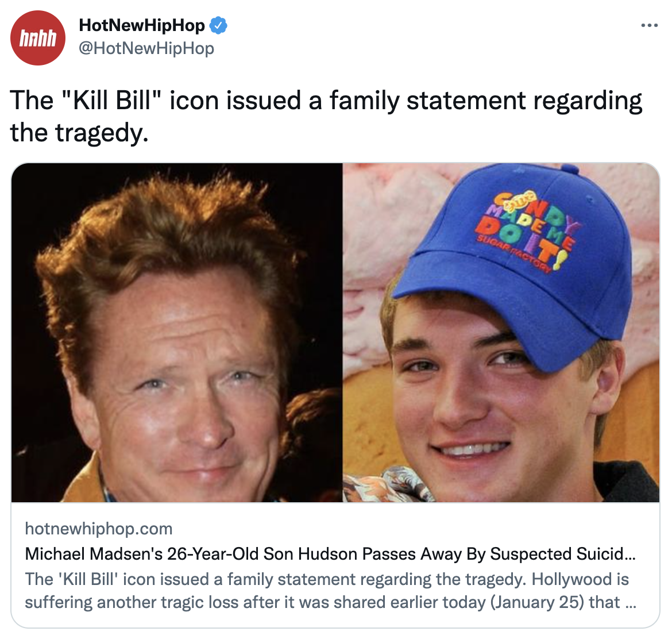
Task: Click the words "the tragedy." in the tweet
Action: coord(79,133)
